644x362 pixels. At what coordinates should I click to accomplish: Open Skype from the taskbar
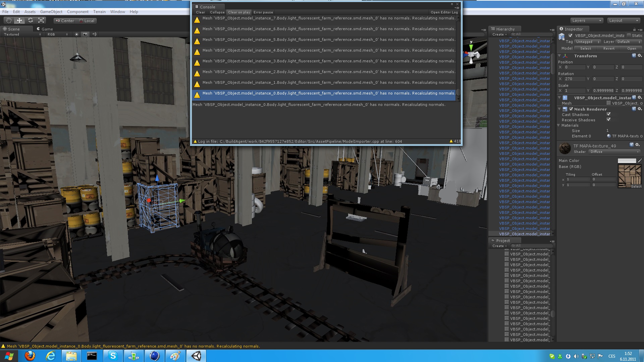pos(113,356)
